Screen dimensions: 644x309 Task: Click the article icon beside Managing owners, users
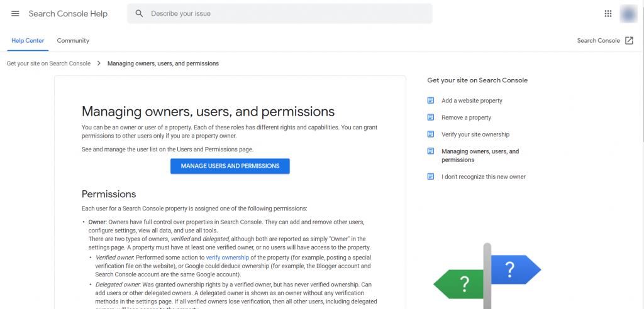(x=430, y=151)
